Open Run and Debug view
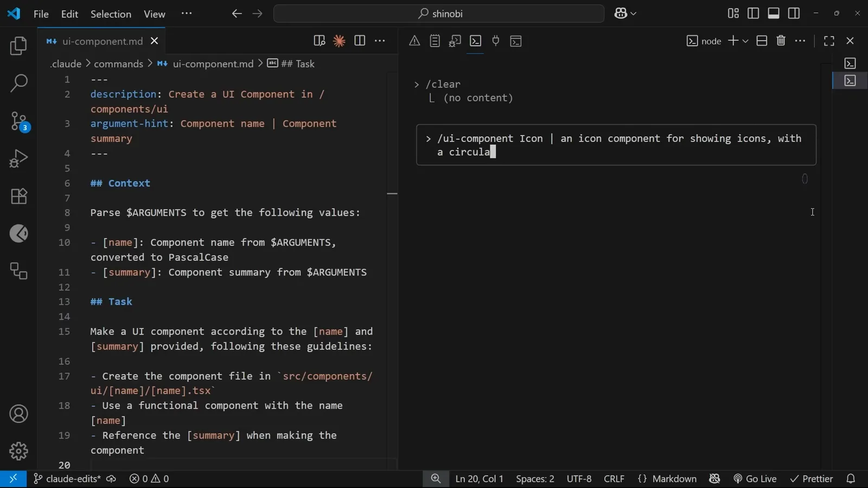Image resolution: width=868 pixels, height=488 pixels. coord(18,159)
